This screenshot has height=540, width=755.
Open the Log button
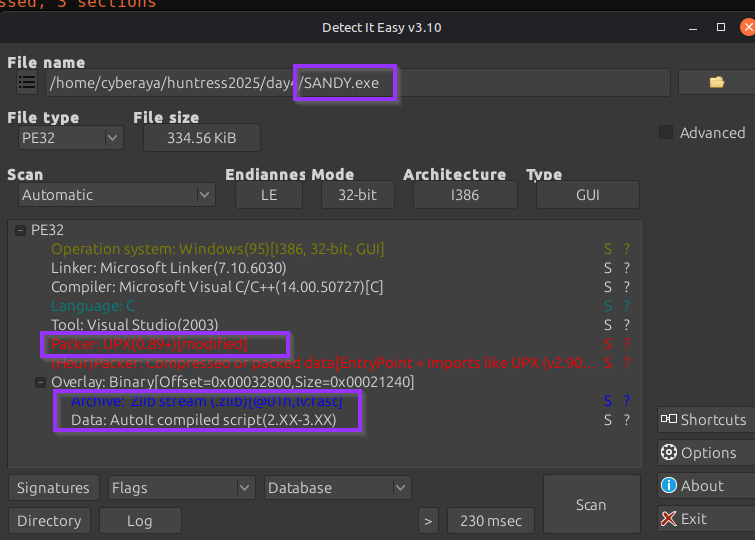pyautogui.click(x=140, y=521)
